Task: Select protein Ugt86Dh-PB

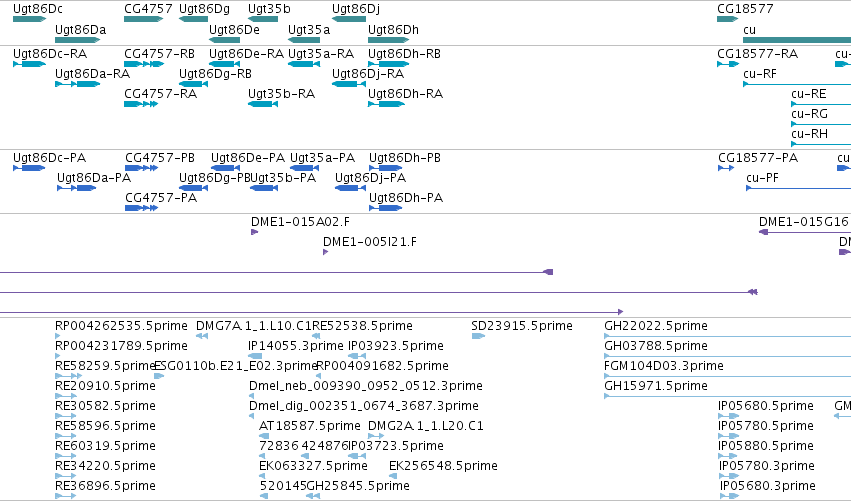Action: point(385,168)
